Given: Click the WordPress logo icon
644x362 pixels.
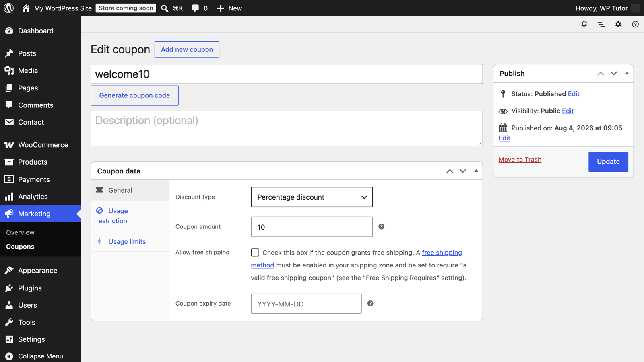Looking at the screenshot, I should pyautogui.click(x=8, y=8).
